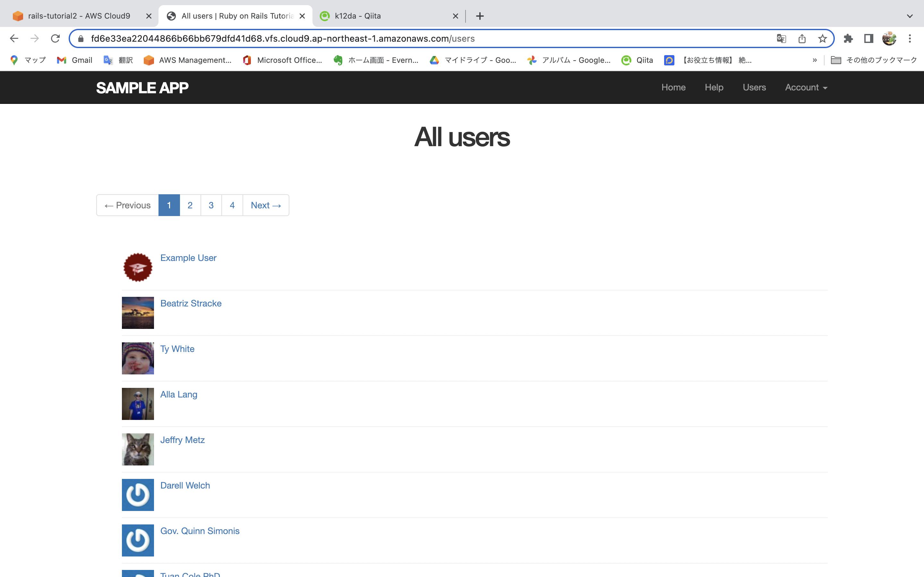Click the Google Translate icon in address bar
924x577 pixels.
coord(781,38)
